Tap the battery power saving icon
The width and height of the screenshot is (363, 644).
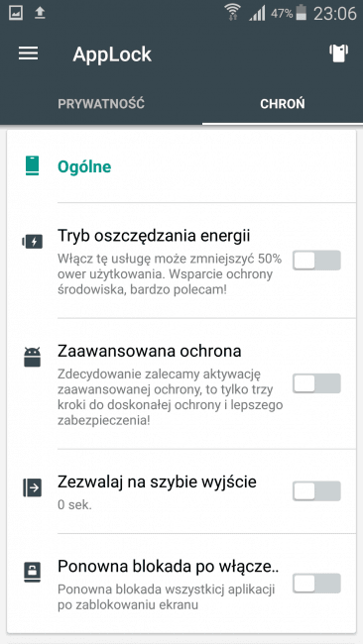pyautogui.click(x=32, y=242)
